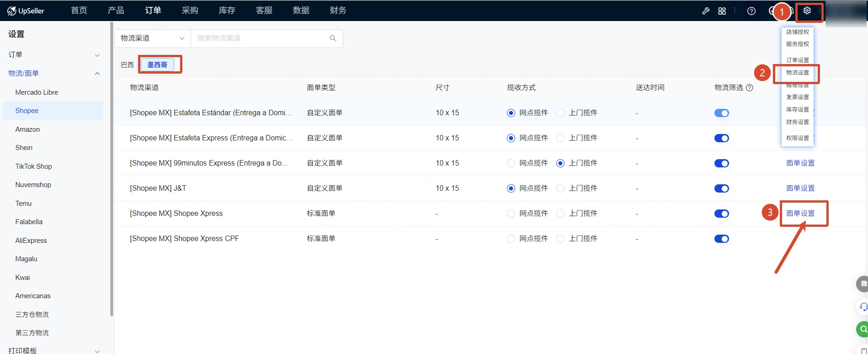Open Mercado Libre in sidebar
This screenshot has height=354, width=868.
point(37,92)
